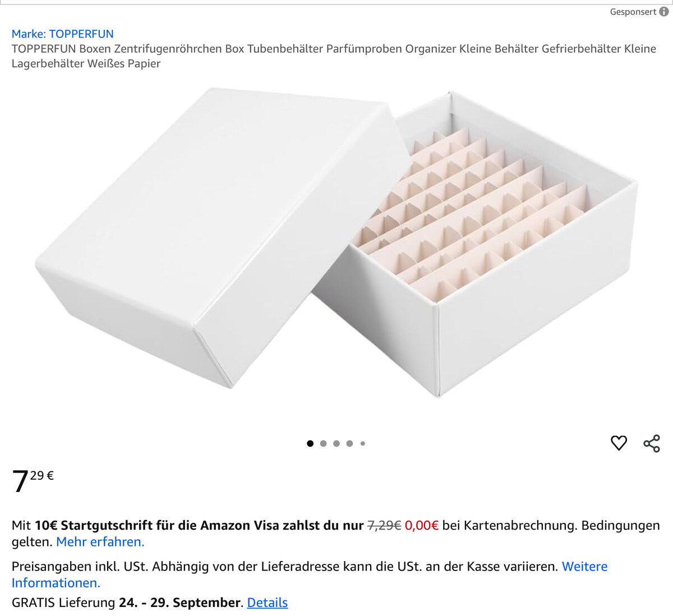The height and width of the screenshot is (616, 673).
Task: Open the Weitere Informationen link
Action: 310,574
